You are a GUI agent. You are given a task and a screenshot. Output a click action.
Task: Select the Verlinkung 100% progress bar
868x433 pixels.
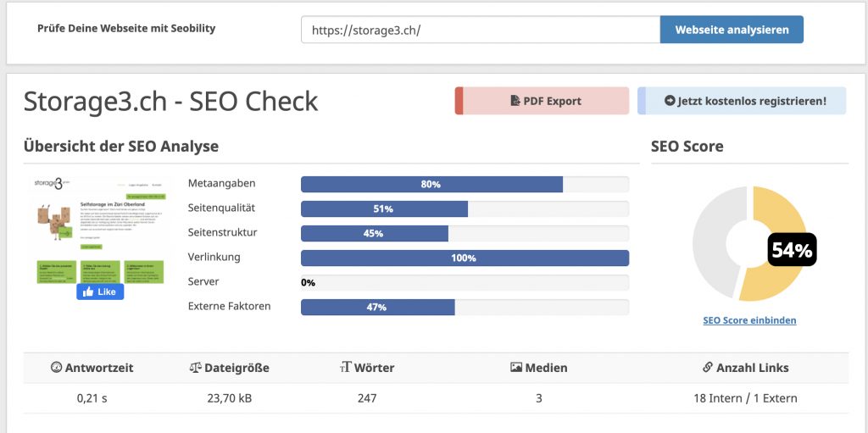(x=465, y=258)
